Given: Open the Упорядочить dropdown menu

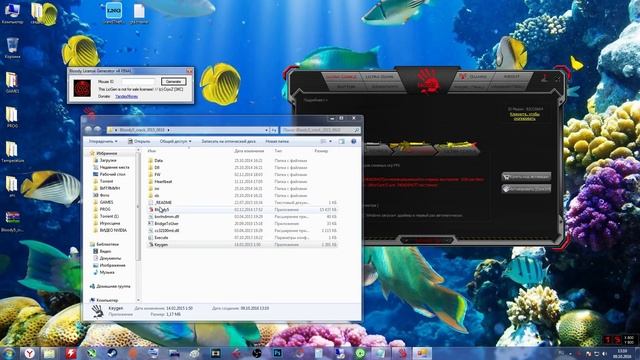Looking at the screenshot, I should [x=103, y=141].
